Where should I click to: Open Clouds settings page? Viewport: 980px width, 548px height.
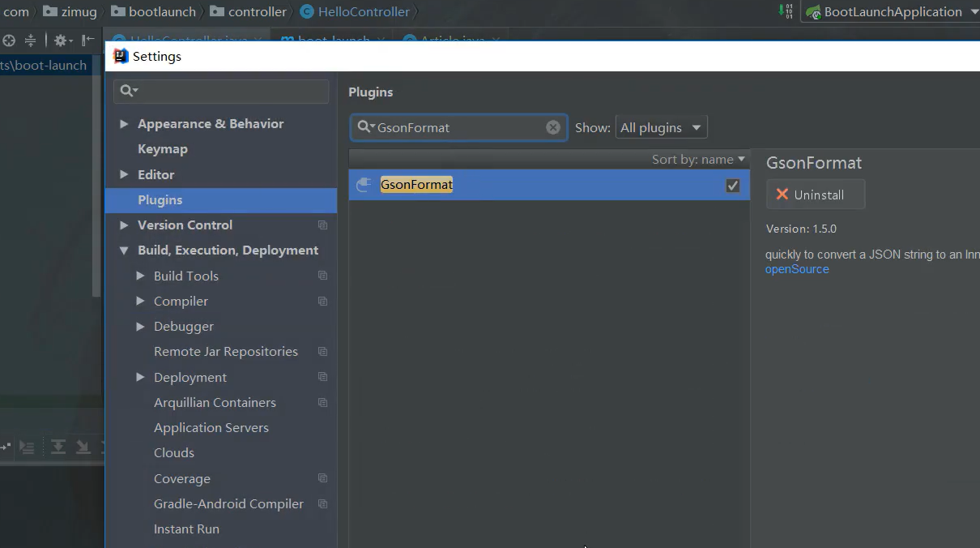pyautogui.click(x=174, y=453)
